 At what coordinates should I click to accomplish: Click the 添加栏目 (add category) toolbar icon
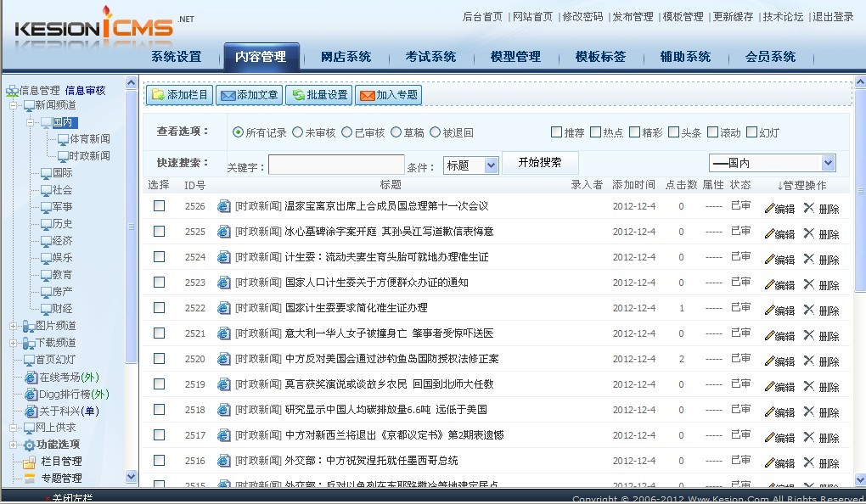click(x=161, y=96)
